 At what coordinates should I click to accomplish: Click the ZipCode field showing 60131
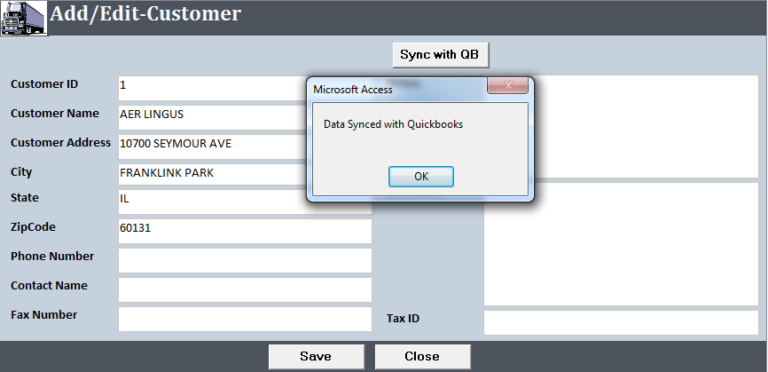pos(245,231)
